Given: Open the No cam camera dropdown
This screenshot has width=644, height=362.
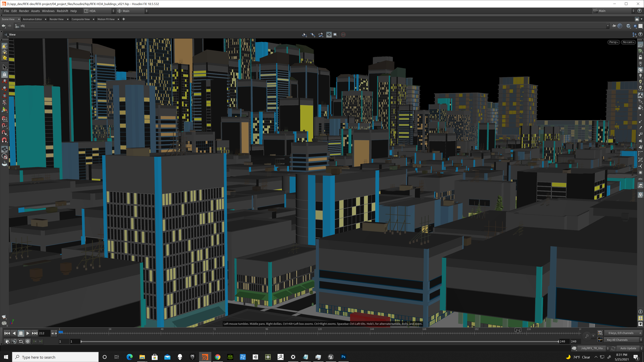Looking at the screenshot, I should coord(628,42).
